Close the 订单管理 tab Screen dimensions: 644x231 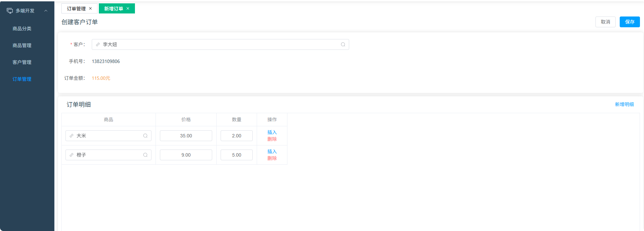click(90, 8)
